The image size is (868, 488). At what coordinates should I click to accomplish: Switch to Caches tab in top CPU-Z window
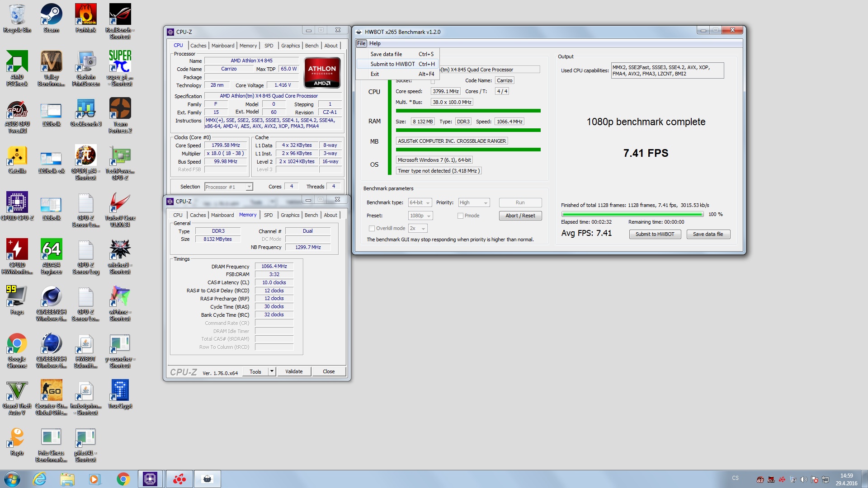click(x=198, y=46)
